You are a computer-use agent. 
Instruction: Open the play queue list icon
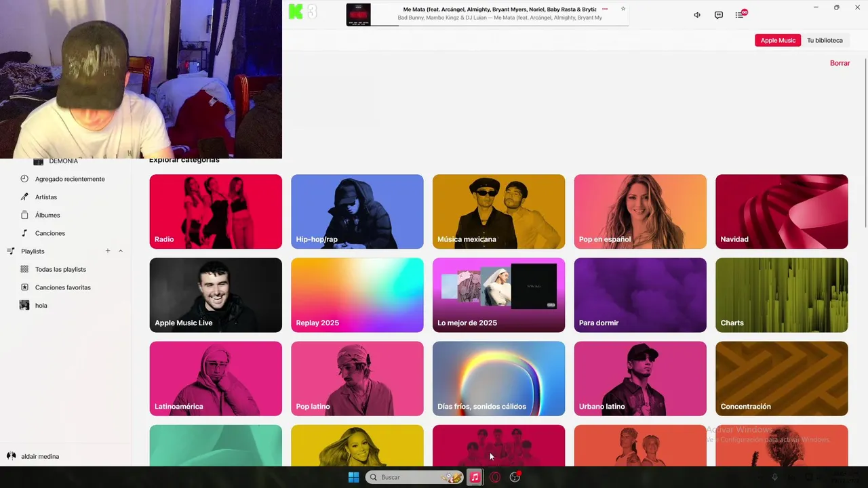(x=741, y=14)
